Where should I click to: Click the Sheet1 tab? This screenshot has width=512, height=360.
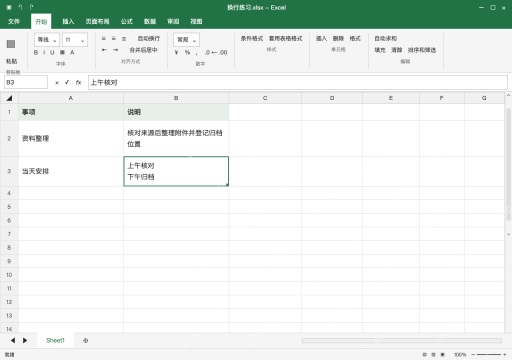(55, 340)
